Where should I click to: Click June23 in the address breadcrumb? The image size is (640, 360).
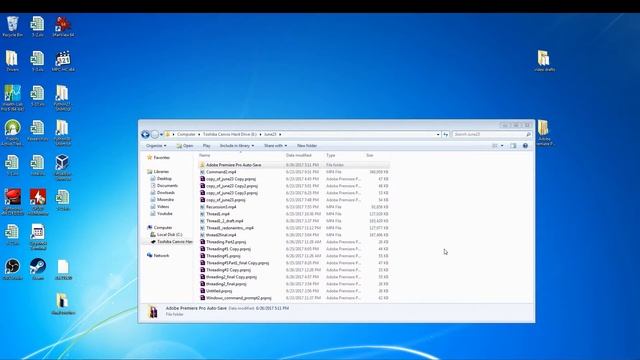click(270, 134)
